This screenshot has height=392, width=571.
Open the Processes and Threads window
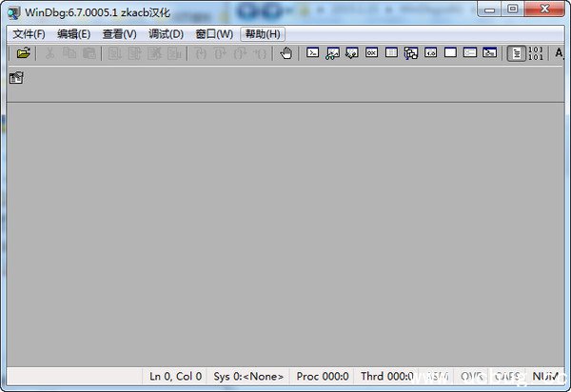[x=470, y=53]
